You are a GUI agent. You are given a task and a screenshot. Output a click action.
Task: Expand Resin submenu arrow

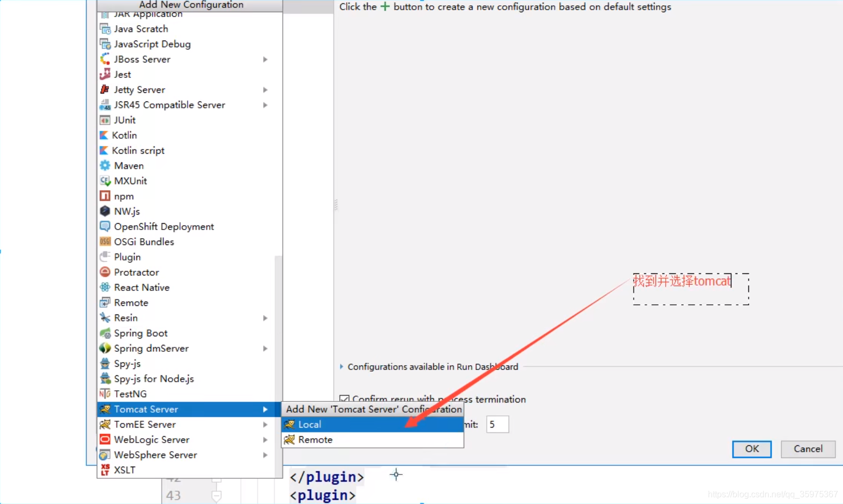click(265, 318)
